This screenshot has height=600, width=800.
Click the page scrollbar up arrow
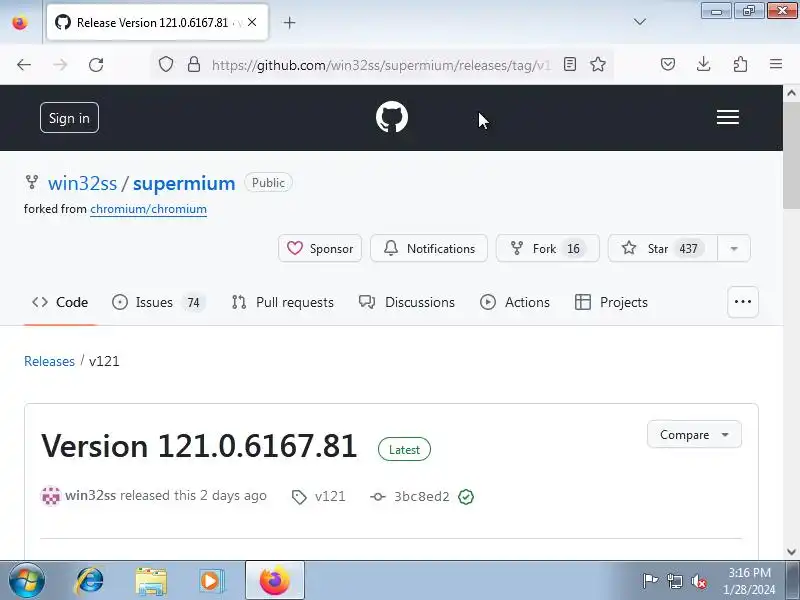[791, 93]
